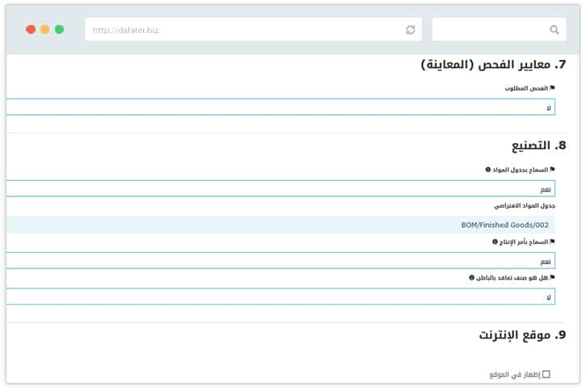Click the flag icon next to الفحص المطلوب
The image size is (586, 392).
coord(552,88)
